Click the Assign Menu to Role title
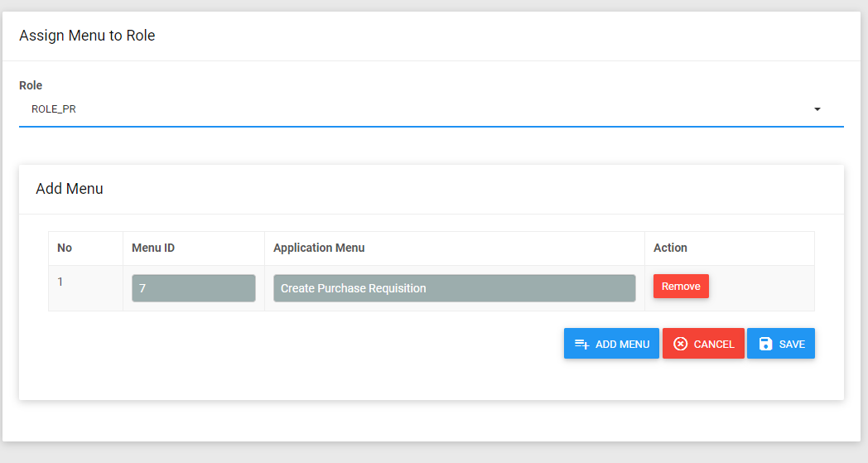This screenshot has height=463, width=868. tap(87, 36)
